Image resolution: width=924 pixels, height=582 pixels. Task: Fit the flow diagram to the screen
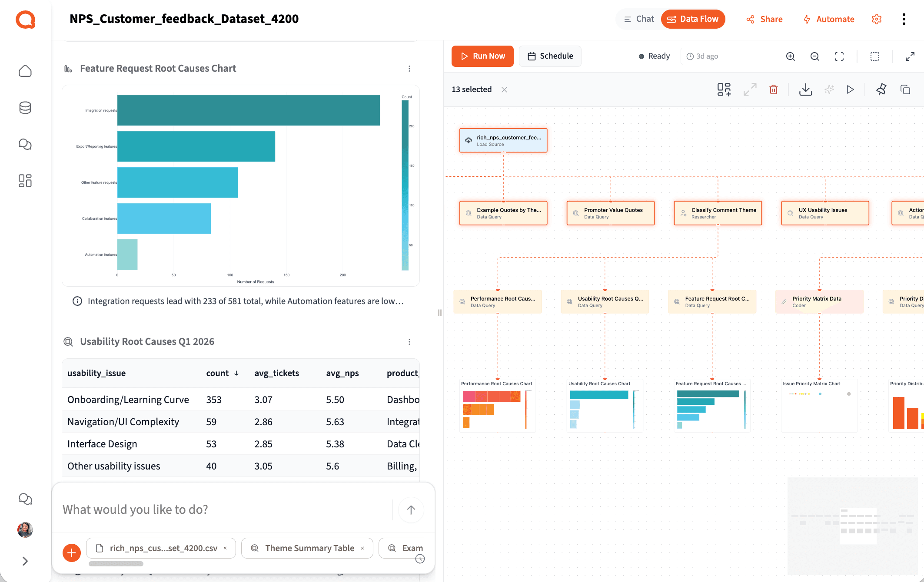point(839,56)
